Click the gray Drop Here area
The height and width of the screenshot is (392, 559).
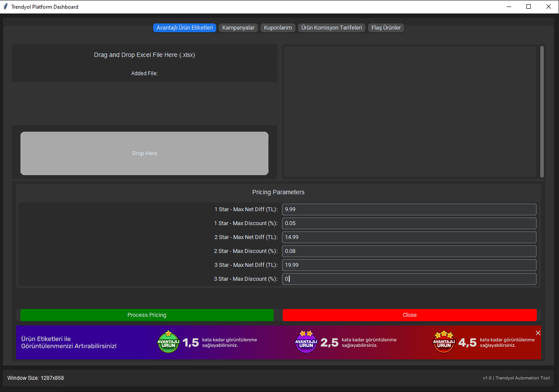pos(144,153)
